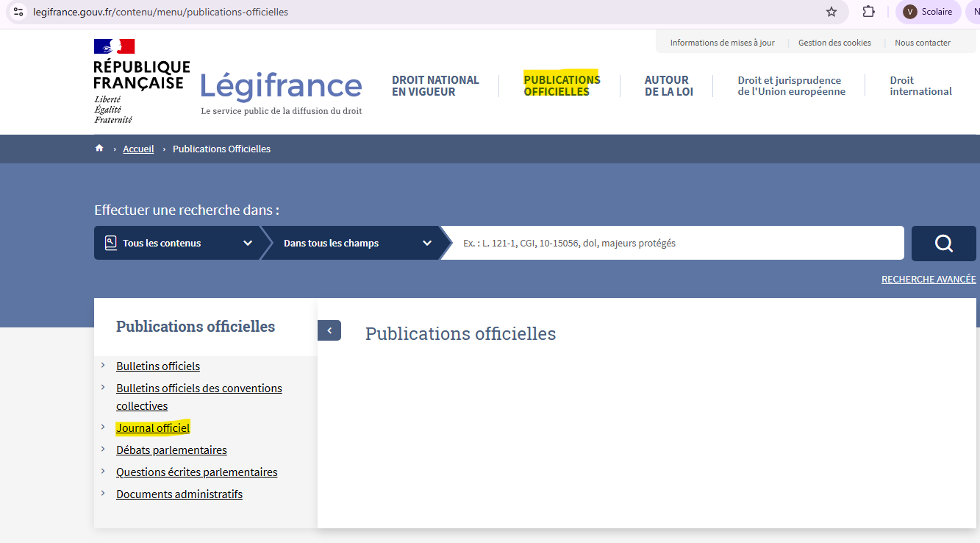
Task: Bookmark the page with the star icon
Action: 831,12
